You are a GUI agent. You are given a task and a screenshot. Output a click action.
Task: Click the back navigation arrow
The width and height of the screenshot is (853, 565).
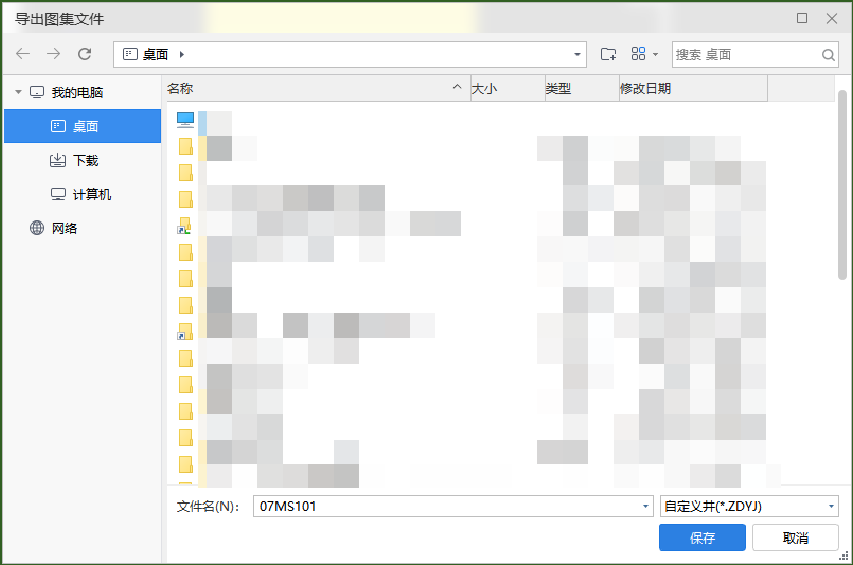click(23, 54)
